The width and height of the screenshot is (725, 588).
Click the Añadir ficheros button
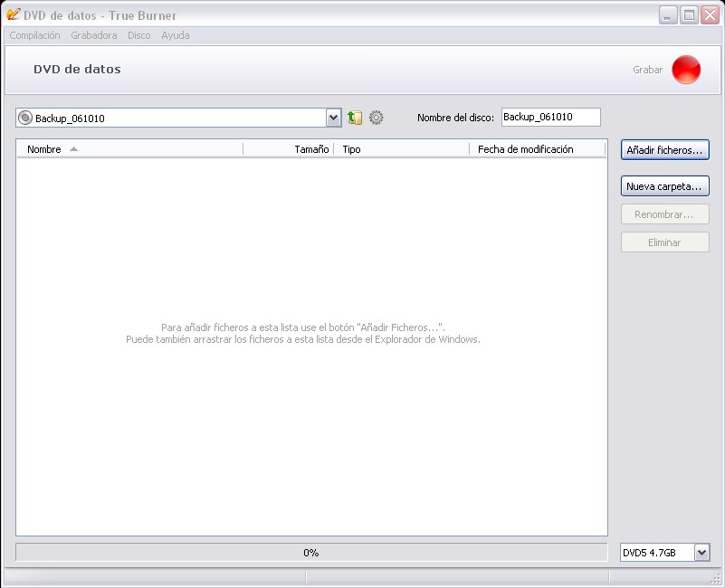pyautogui.click(x=665, y=150)
